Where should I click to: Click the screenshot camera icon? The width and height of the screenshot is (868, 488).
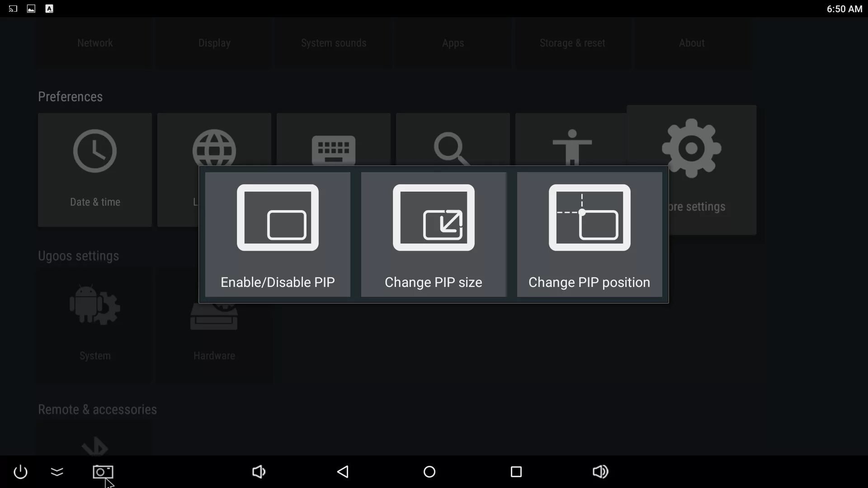pos(103,472)
